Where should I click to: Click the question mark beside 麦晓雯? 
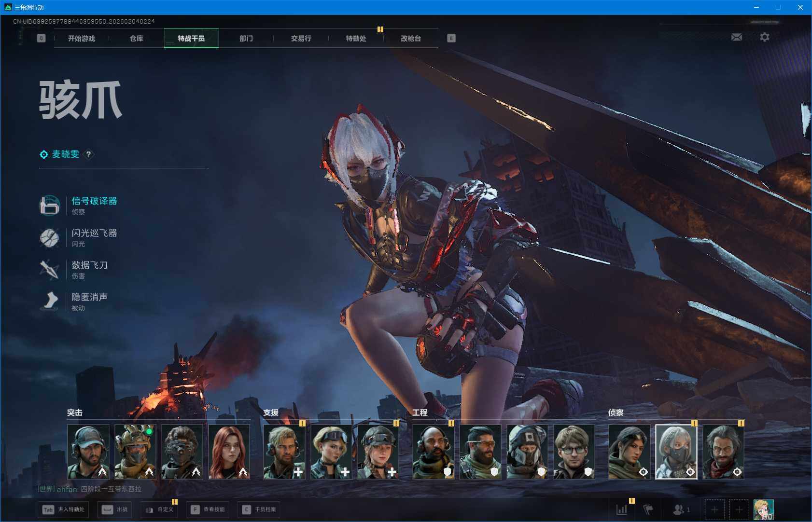click(x=88, y=154)
